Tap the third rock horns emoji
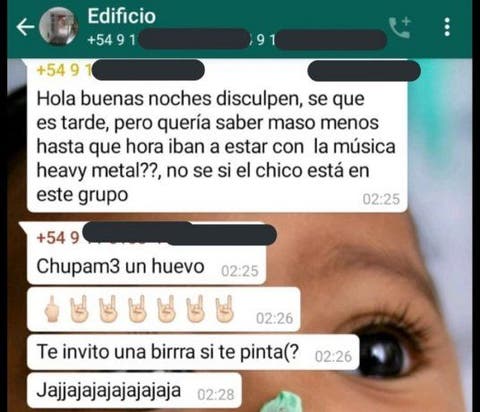The height and width of the screenshot is (412, 480). (137, 309)
